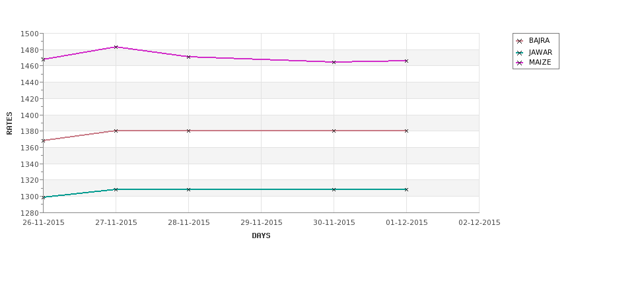This screenshot has width=644, height=283.
Task: Click the BAJRA legend marker icon
Action: click(520, 41)
